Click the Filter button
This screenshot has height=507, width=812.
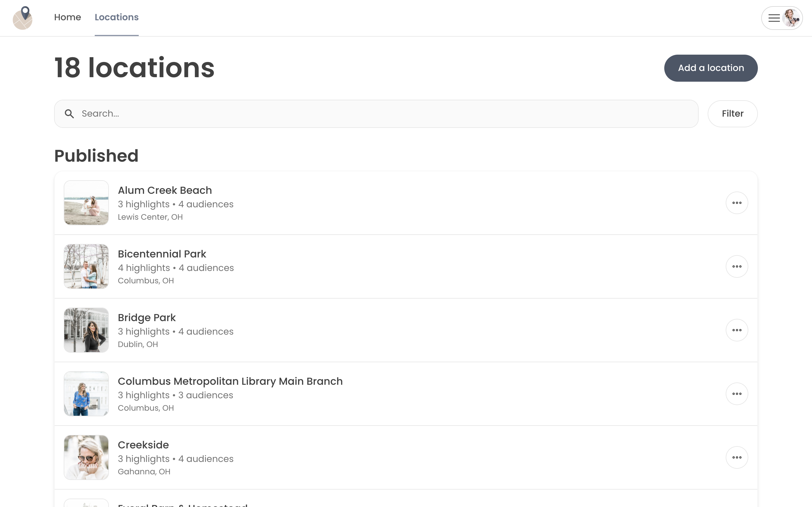point(732,113)
